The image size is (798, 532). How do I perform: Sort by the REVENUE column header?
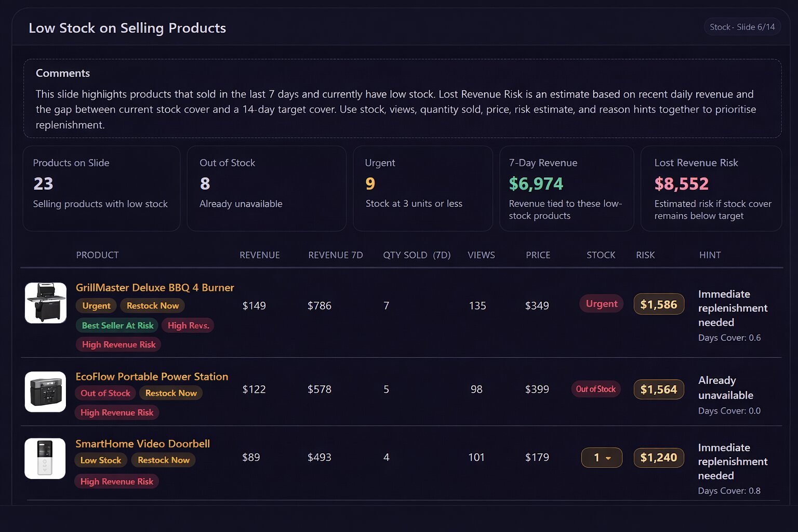(x=260, y=255)
